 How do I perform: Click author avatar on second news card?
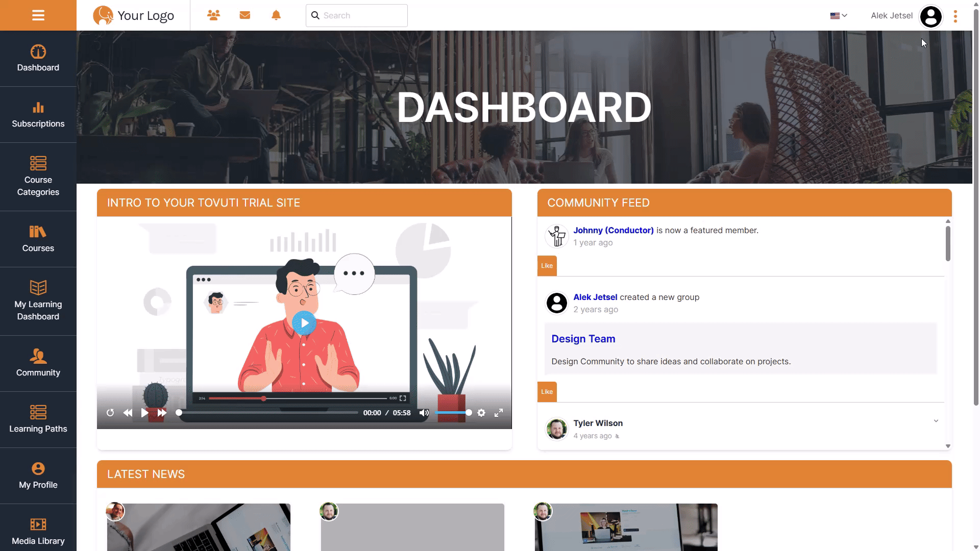[x=329, y=511]
